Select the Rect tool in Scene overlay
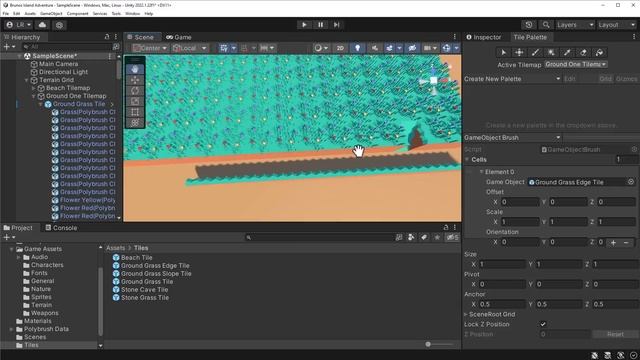The height and width of the screenshot is (360, 640). [135, 112]
